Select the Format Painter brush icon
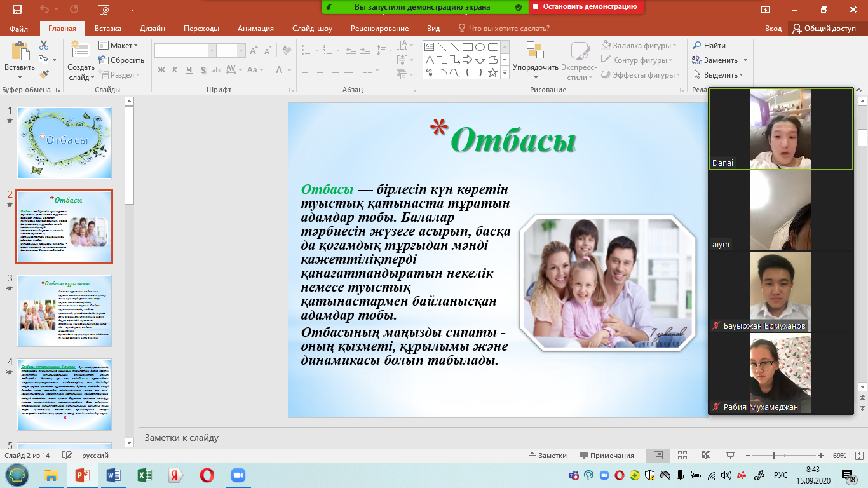Screen dimensions: 868x488 point(44,74)
